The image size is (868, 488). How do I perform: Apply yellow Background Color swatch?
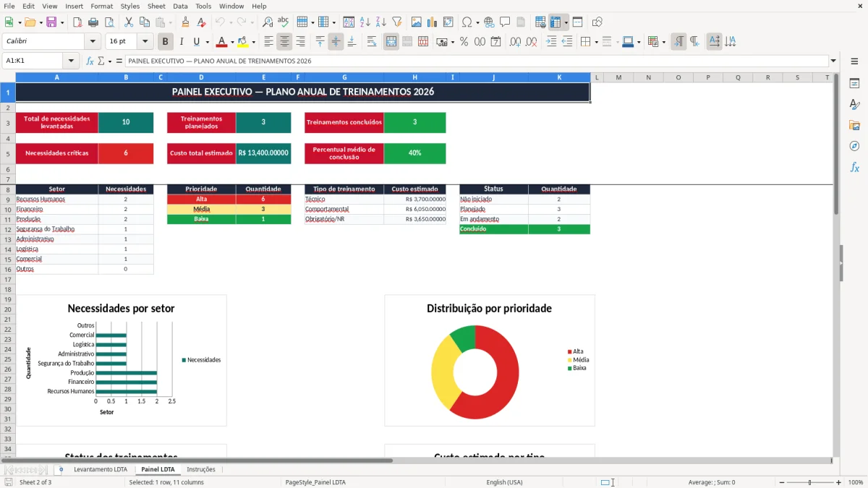coord(243,42)
